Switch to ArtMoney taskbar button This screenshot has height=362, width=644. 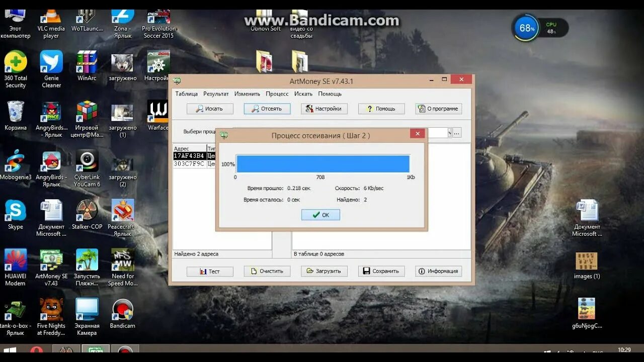click(x=96, y=350)
